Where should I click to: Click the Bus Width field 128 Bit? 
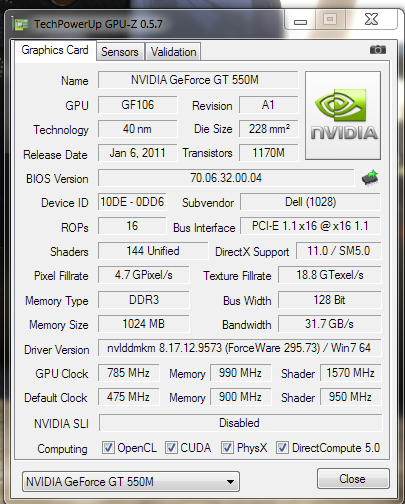tap(330, 300)
